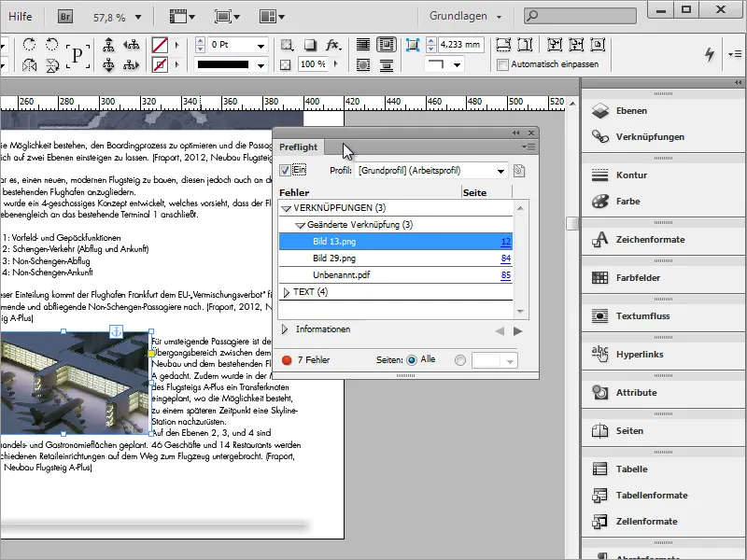
Task: Go to page 85 link for Unbenannt.pdf
Action: tap(506, 275)
